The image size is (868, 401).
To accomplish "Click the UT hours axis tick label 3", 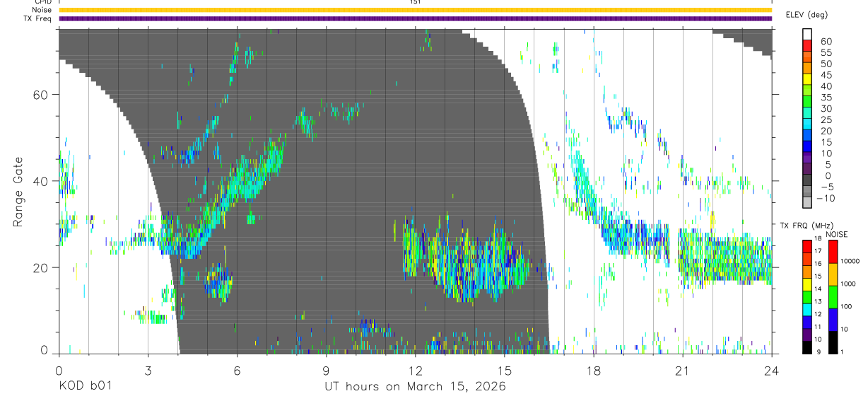I will [148, 370].
